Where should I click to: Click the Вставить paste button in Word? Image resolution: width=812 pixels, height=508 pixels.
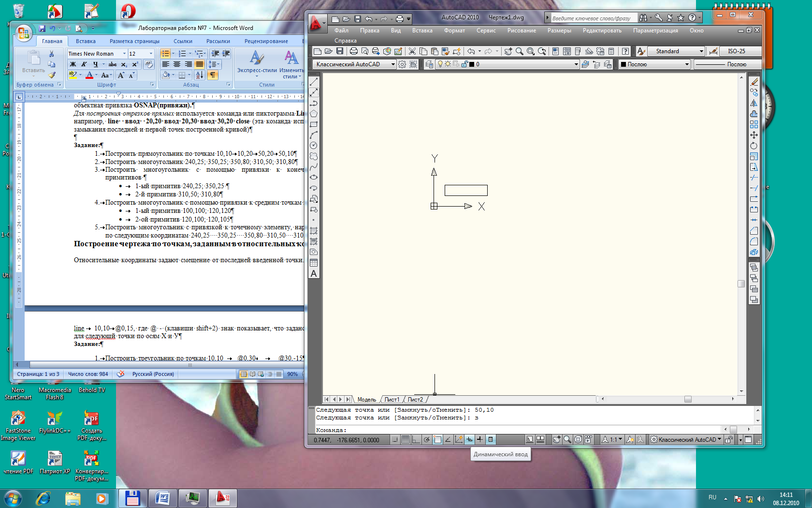[33, 64]
